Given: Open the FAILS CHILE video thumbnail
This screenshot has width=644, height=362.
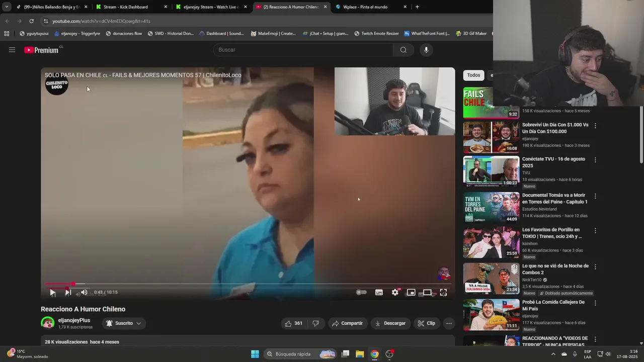Looking at the screenshot, I should [x=491, y=103].
